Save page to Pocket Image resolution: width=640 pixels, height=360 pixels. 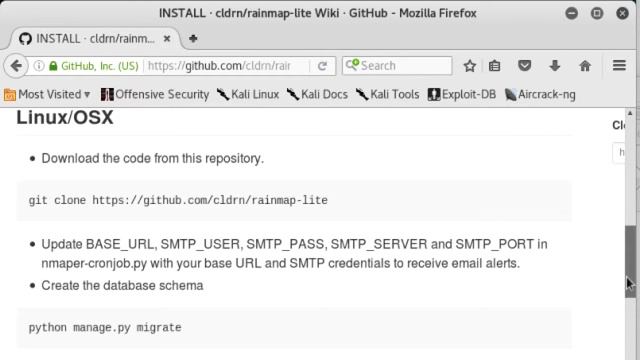[x=524, y=66]
